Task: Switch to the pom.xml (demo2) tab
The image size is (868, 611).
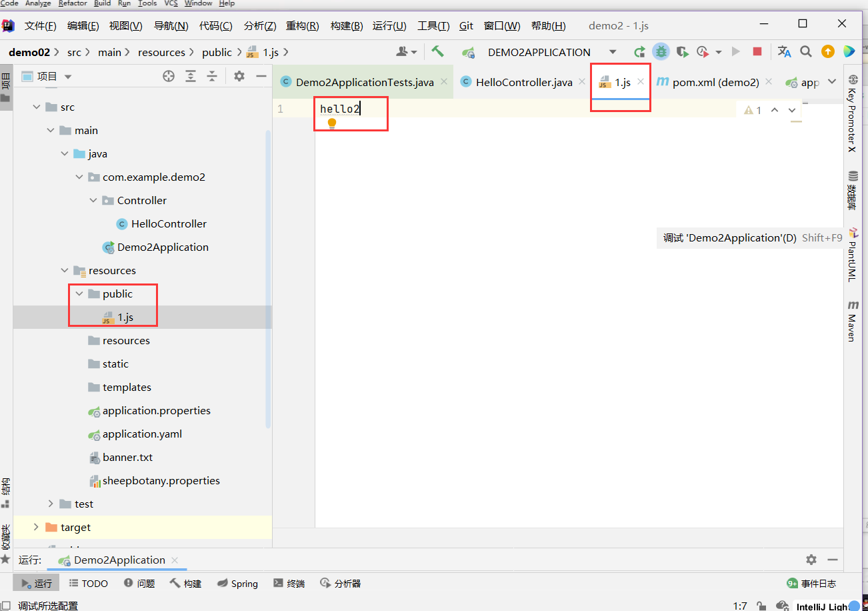Action: [x=716, y=82]
